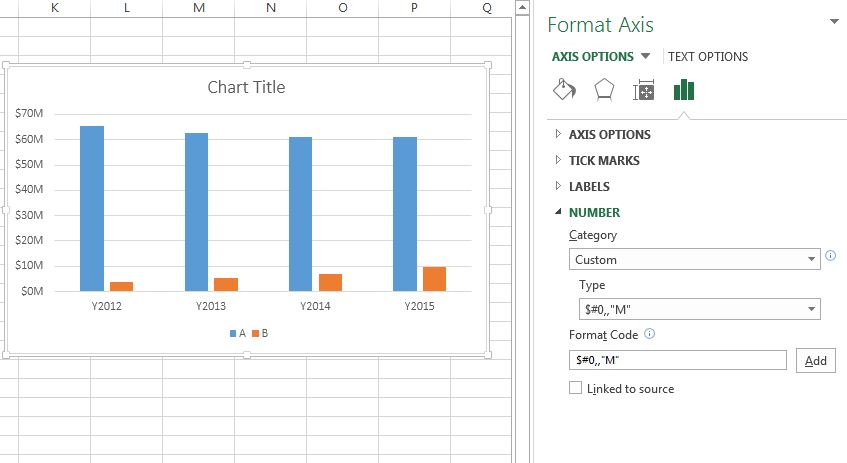The image size is (847, 463).
Task: Open the Axis Options tab menu
Action: click(x=601, y=57)
